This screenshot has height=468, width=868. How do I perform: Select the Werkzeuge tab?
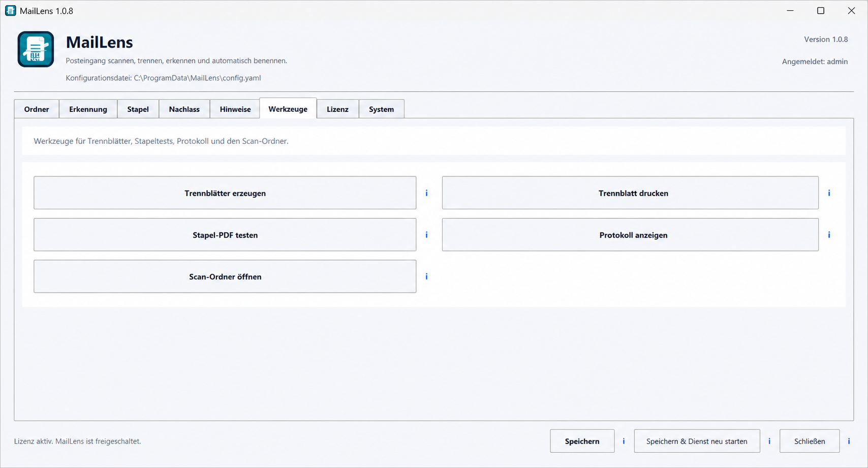click(288, 109)
